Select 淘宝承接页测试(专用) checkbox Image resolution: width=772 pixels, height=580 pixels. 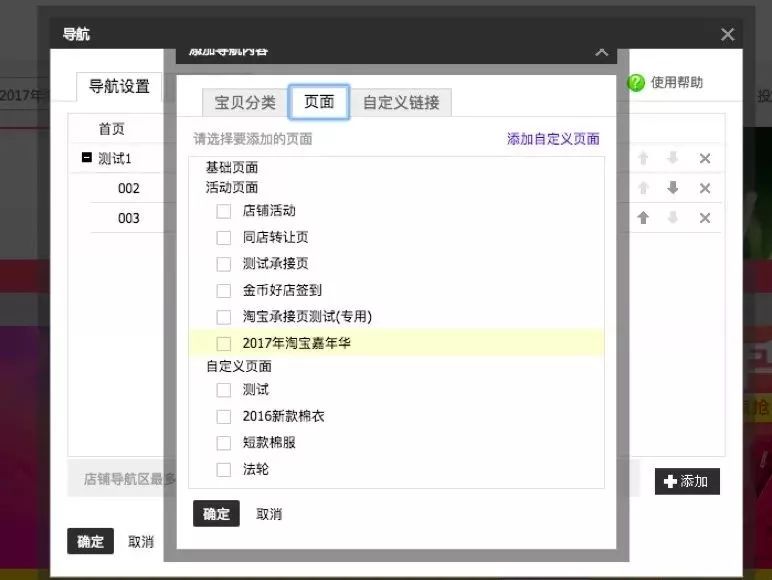pos(224,317)
